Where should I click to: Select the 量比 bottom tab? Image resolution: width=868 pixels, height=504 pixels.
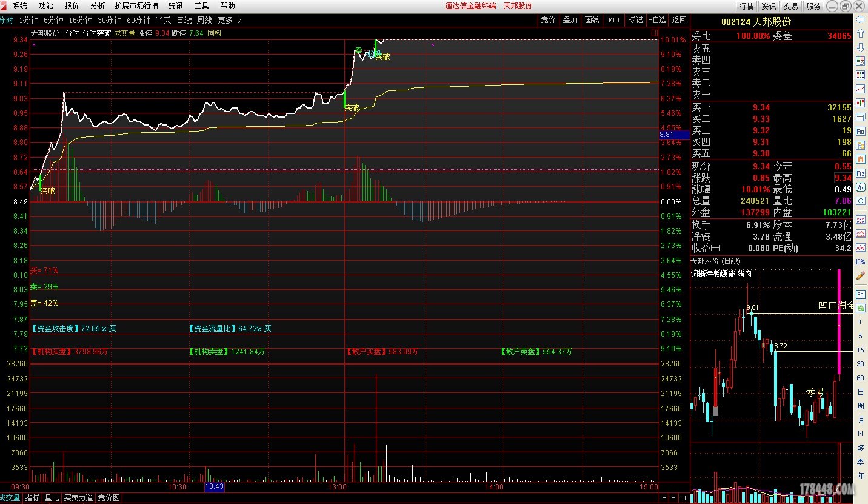52,498
